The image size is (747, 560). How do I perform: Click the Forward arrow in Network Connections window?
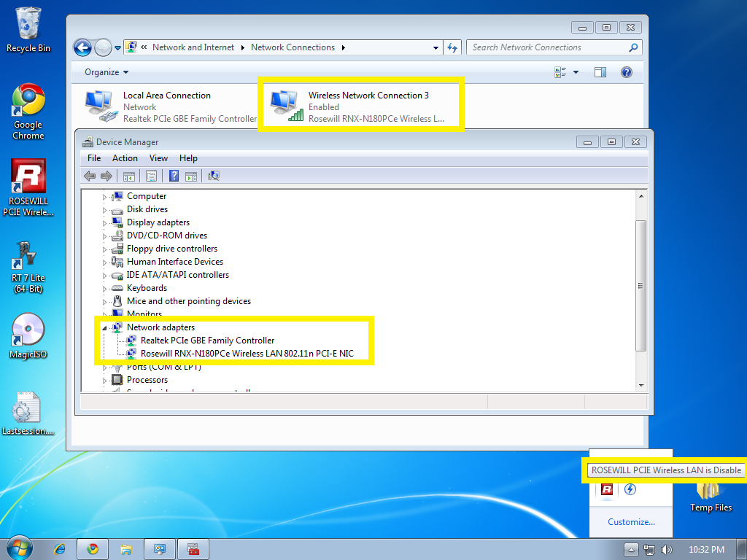point(103,47)
